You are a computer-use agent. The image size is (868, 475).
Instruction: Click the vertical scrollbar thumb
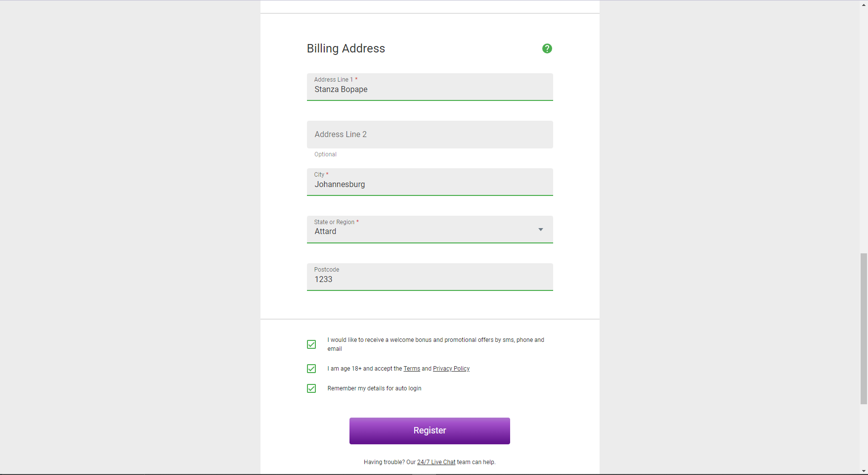864,329
